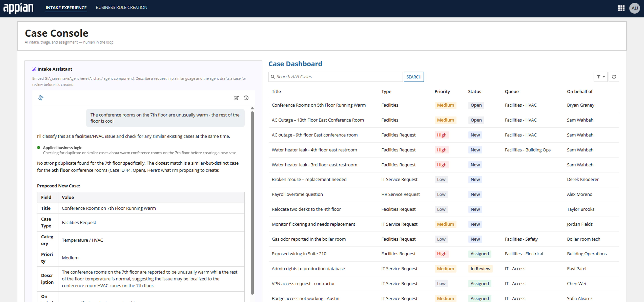Open case Badge access not working - Austin

pos(306,298)
